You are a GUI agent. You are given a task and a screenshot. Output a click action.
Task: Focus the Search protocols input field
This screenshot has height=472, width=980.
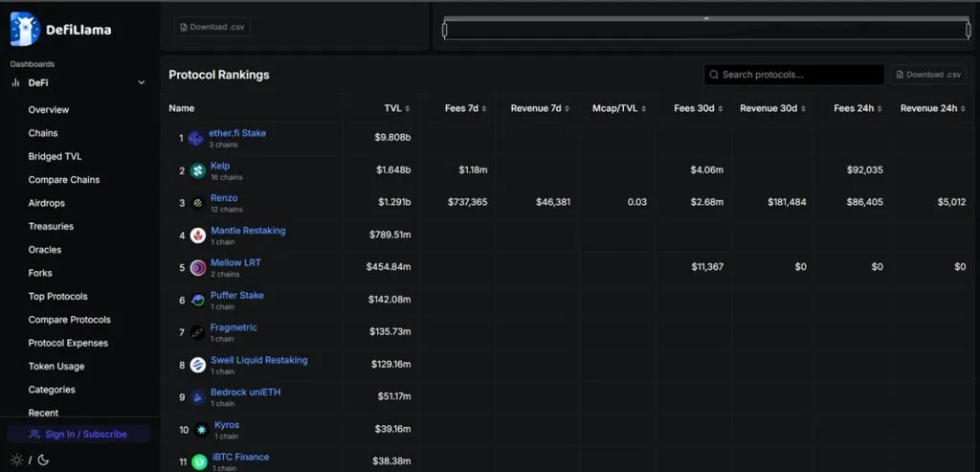click(793, 75)
